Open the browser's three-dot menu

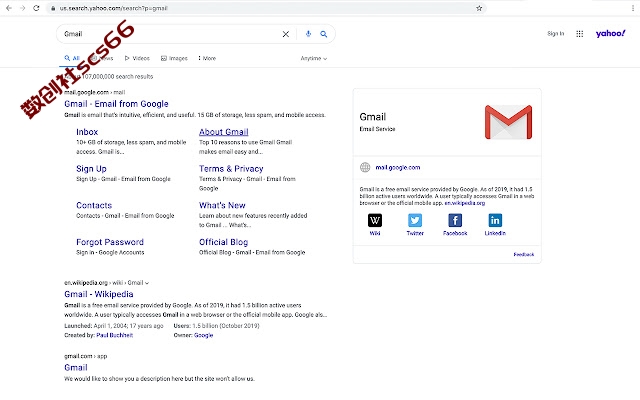point(633,8)
